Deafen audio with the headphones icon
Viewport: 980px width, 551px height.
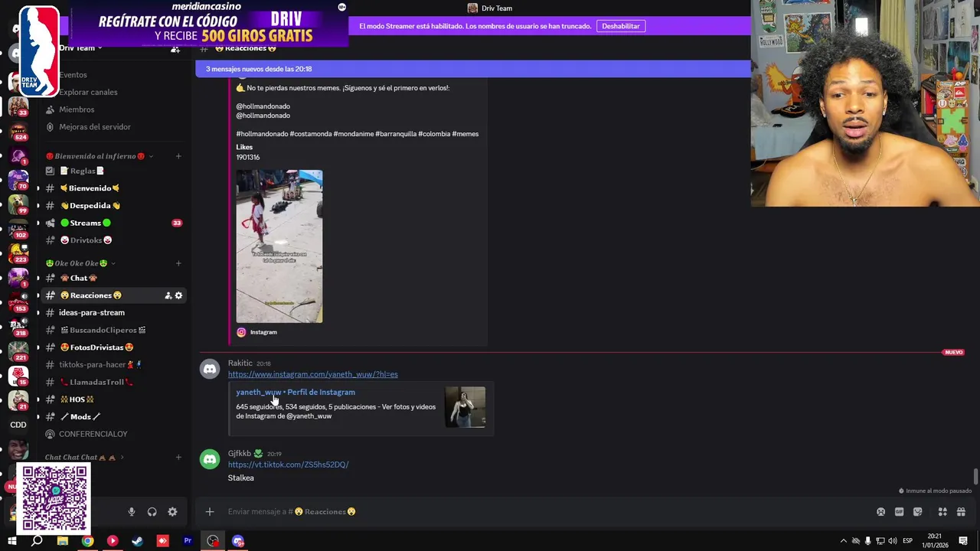[x=152, y=512]
